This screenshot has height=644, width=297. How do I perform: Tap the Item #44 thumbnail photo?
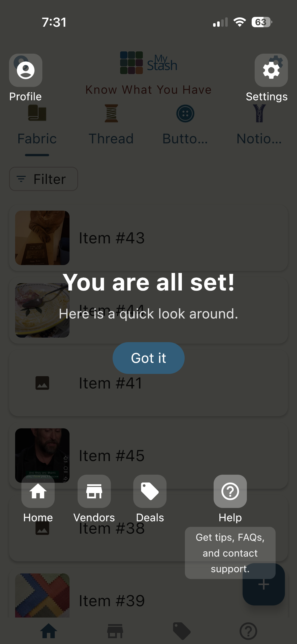coord(42,310)
